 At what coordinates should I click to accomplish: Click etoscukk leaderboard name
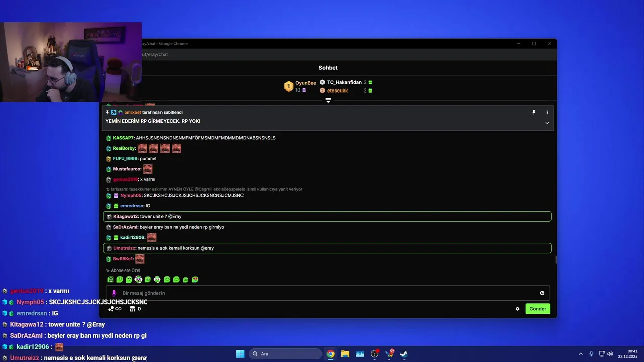[x=337, y=90]
